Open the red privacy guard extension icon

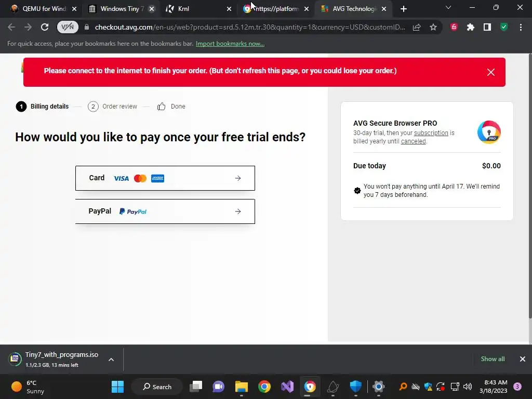click(454, 27)
